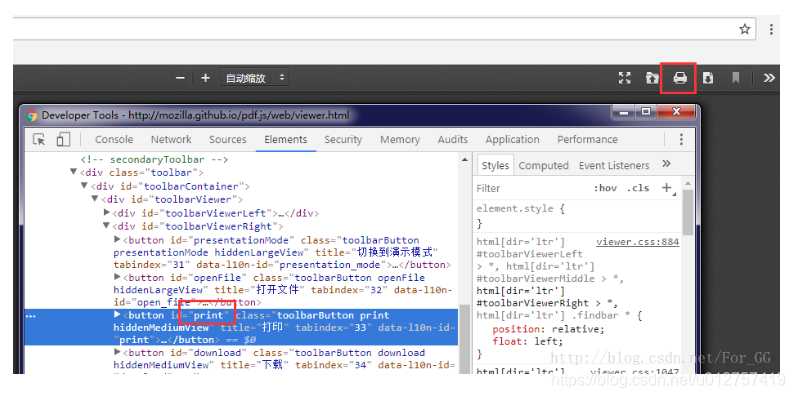Expand the presentationMode button node
795x398 pixels.
point(117,239)
